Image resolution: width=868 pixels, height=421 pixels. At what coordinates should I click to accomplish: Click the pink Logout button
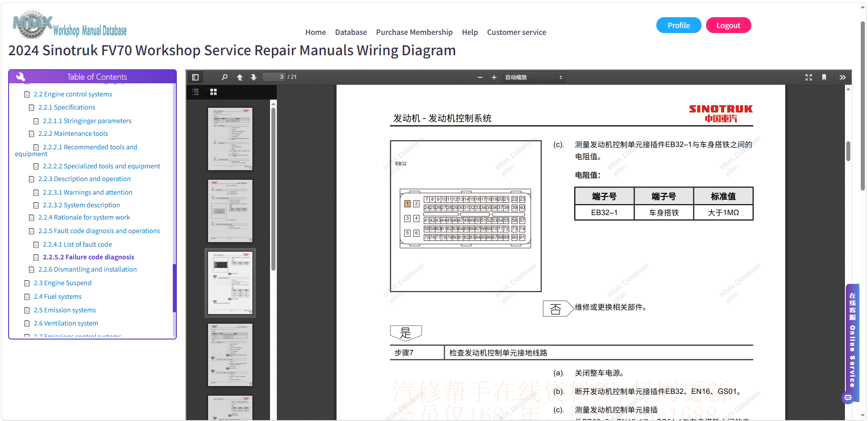pyautogui.click(x=728, y=25)
